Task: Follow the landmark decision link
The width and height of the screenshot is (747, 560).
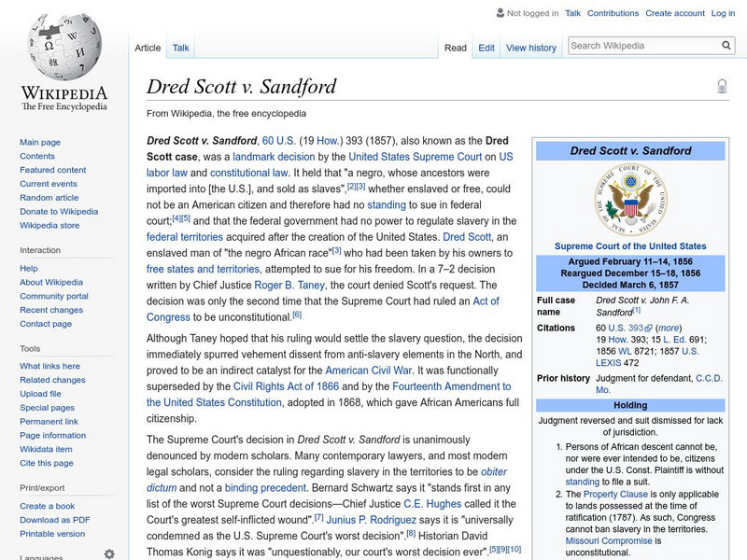Action: click(274, 157)
